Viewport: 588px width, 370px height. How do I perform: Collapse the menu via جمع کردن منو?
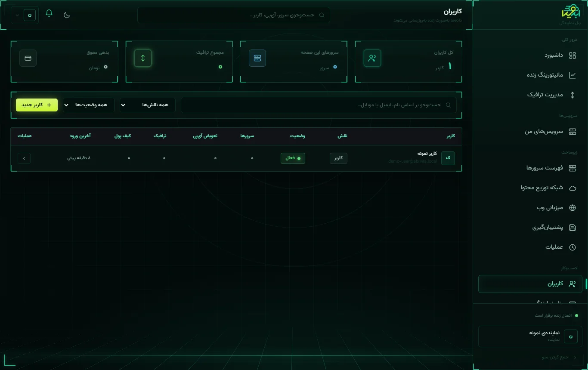(x=559, y=357)
